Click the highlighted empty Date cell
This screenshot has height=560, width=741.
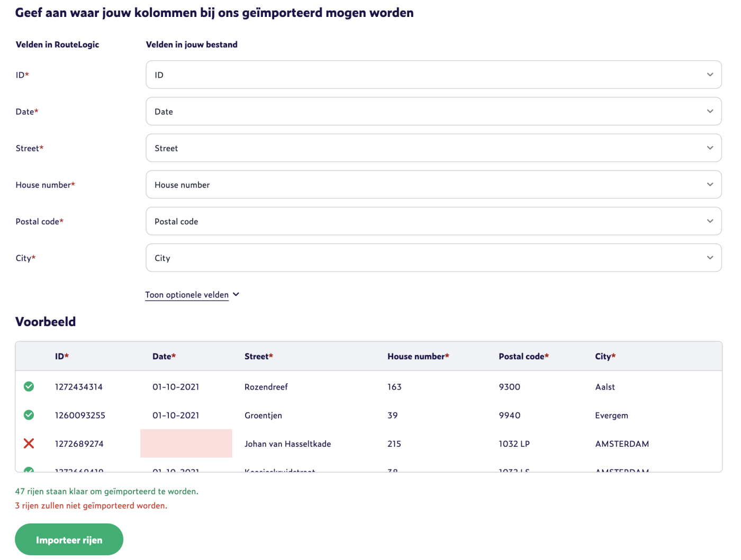(186, 444)
